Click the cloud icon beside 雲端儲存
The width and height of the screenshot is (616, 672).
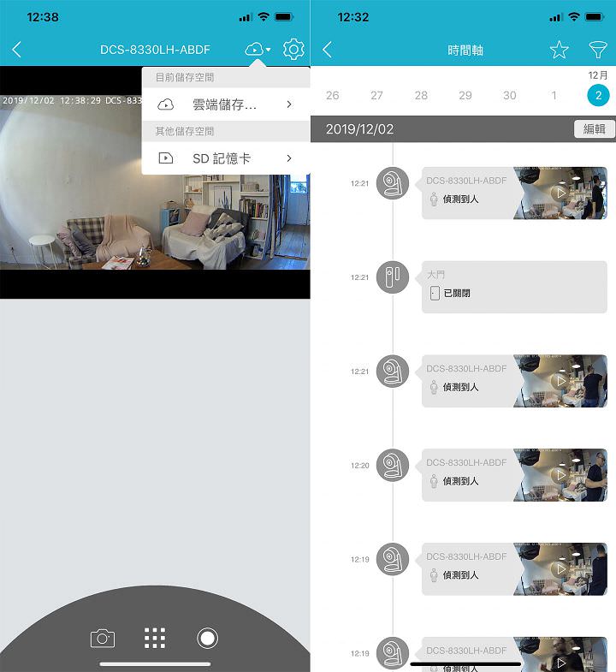click(x=165, y=104)
